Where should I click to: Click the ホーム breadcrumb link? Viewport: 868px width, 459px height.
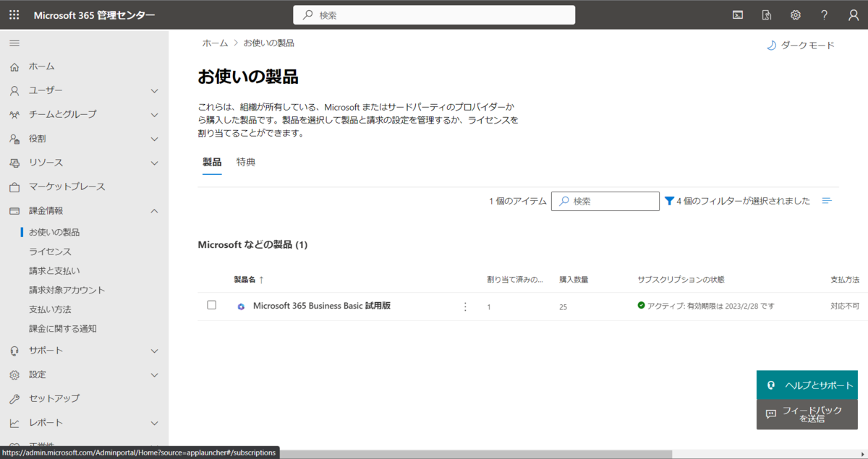(x=215, y=43)
